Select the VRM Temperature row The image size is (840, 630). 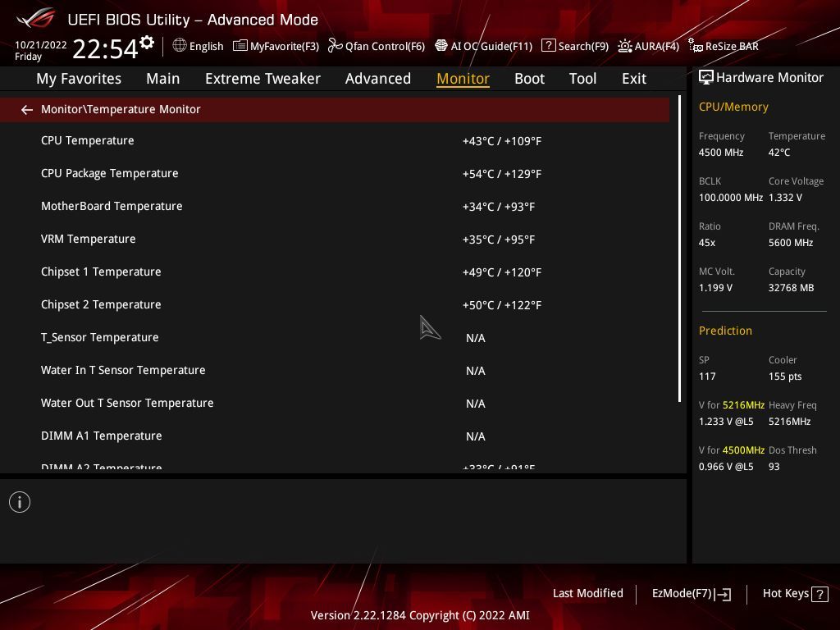point(335,239)
